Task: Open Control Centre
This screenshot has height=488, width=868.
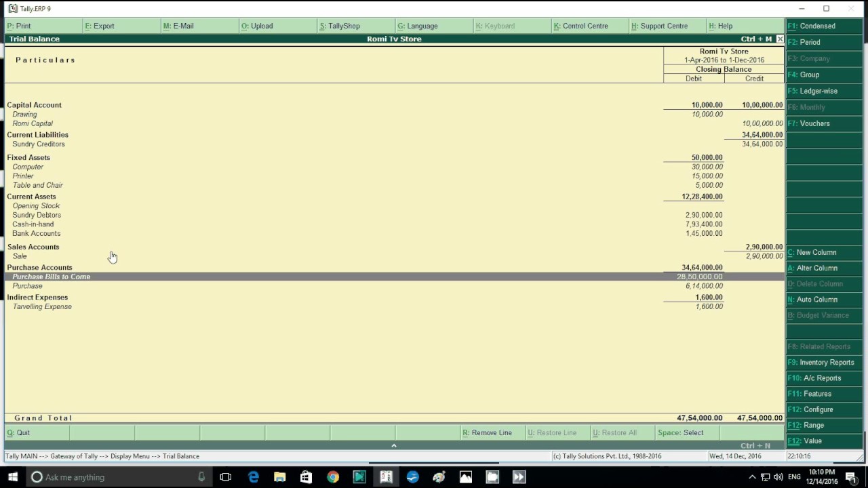Action: click(x=589, y=26)
